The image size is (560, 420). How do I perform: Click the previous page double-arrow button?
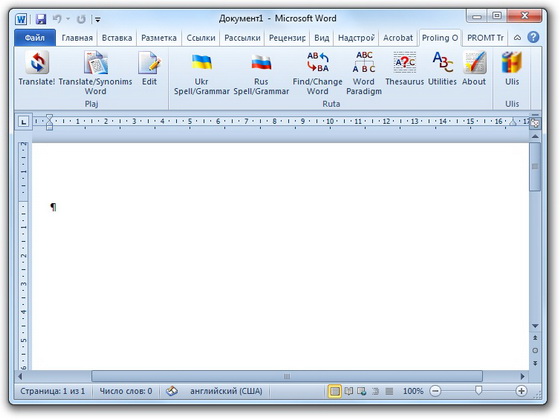535,338
